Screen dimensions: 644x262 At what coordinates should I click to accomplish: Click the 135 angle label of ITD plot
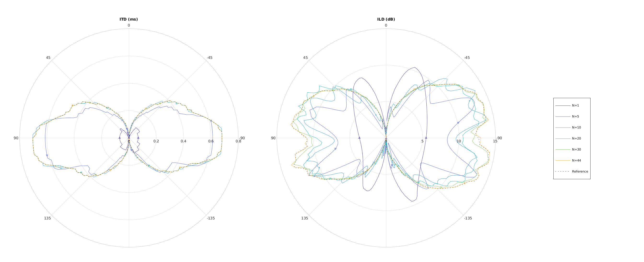pyautogui.click(x=47, y=218)
